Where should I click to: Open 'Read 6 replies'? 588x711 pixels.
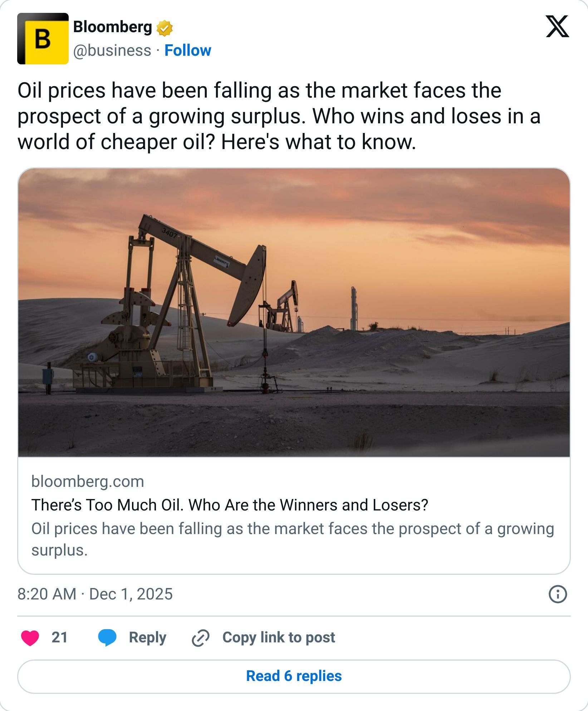pyautogui.click(x=294, y=676)
